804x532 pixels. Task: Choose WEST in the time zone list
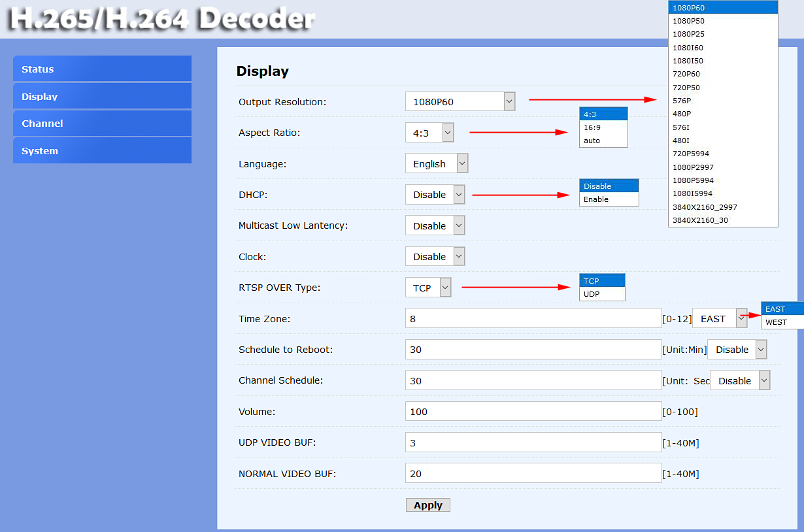(x=782, y=322)
